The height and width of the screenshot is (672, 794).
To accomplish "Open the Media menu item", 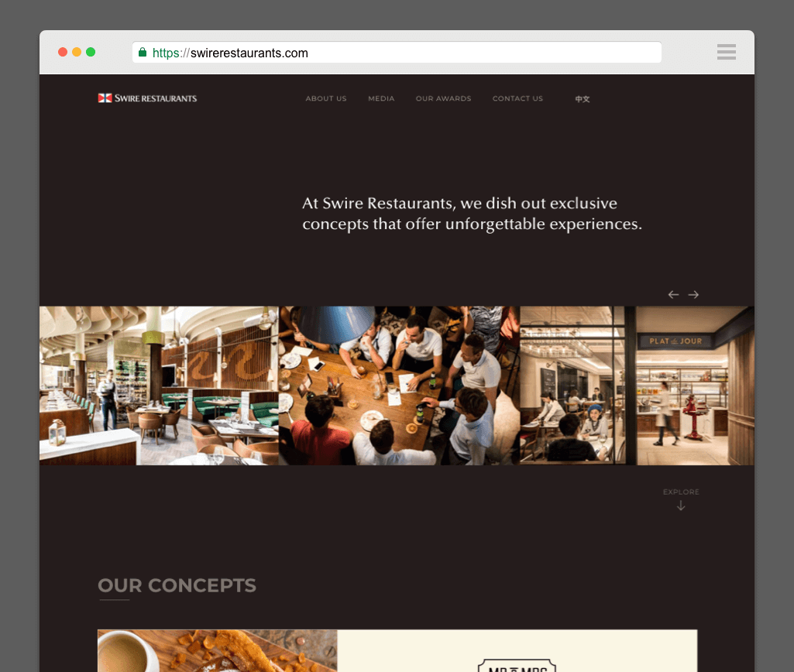I will pos(381,98).
